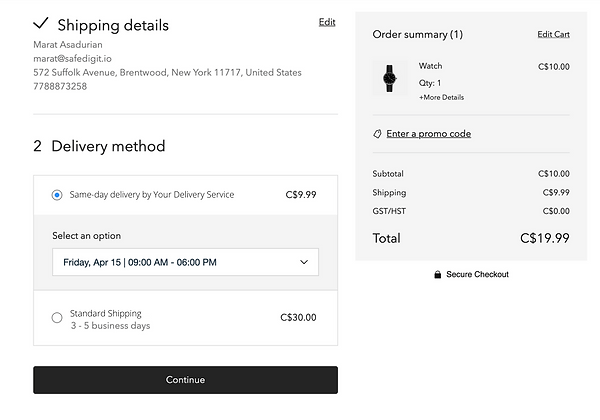Screen dimensions: 600x420
Task: Click the GST/HST amount C$0.00
Action: pyautogui.click(x=556, y=211)
